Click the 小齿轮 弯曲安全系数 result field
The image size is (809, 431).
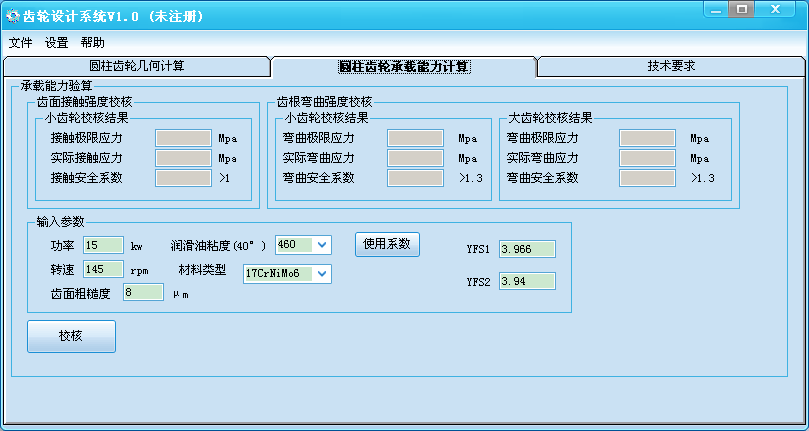[415, 178]
